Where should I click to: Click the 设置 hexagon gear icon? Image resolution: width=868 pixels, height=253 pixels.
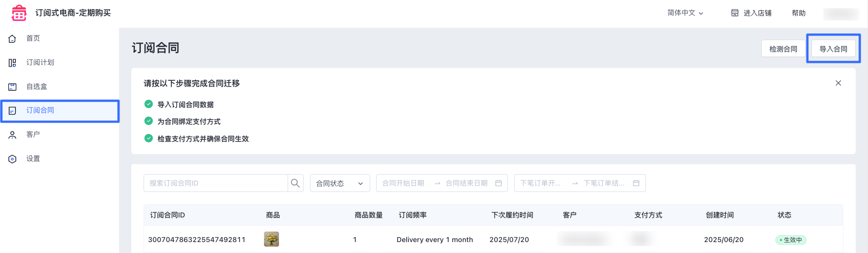(x=12, y=159)
